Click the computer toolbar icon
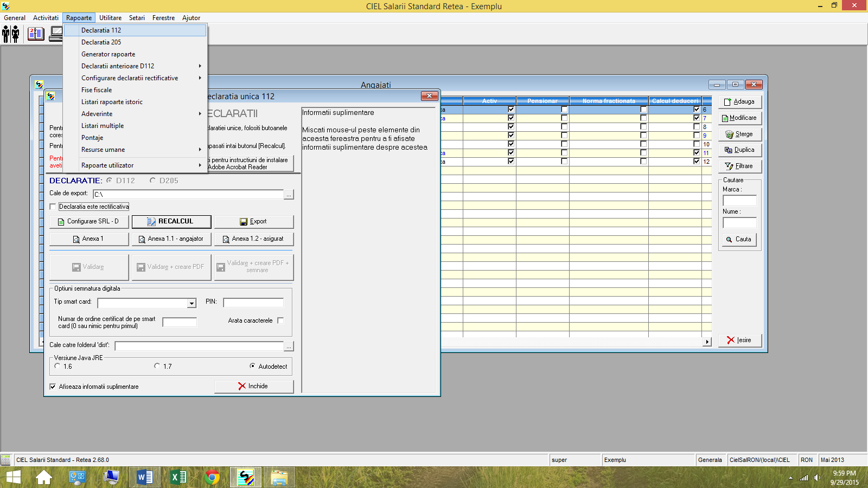868x488 pixels. click(x=56, y=34)
